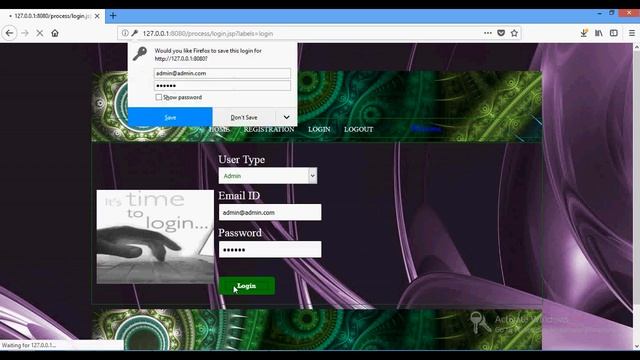Tick the Show password checkbox
Image resolution: width=640 pixels, height=360 pixels.
[x=158, y=97]
